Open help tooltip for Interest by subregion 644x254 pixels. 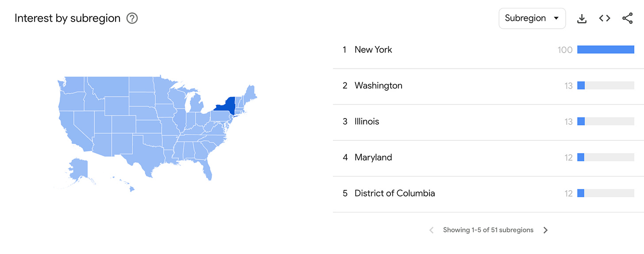tap(132, 19)
